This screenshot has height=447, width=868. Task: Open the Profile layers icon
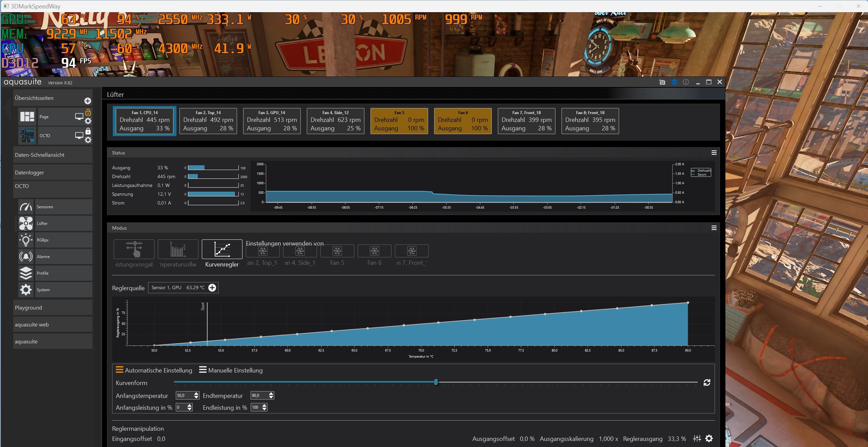tap(26, 273)
